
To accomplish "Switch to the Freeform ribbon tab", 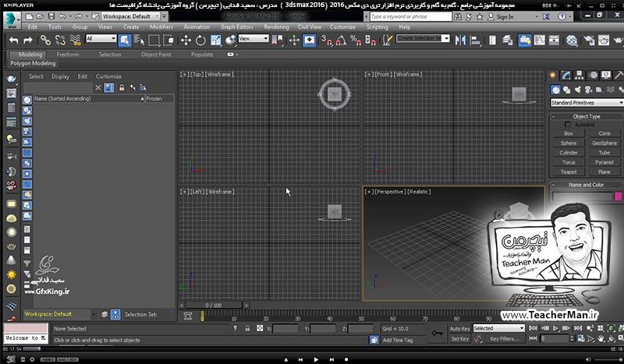I will (68, 55).
